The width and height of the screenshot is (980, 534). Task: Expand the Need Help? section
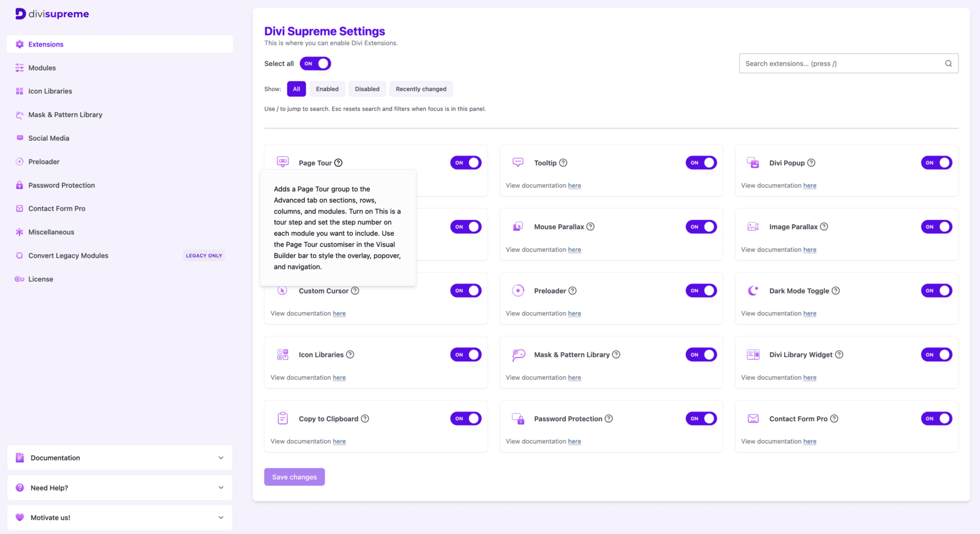coord(120,488)
